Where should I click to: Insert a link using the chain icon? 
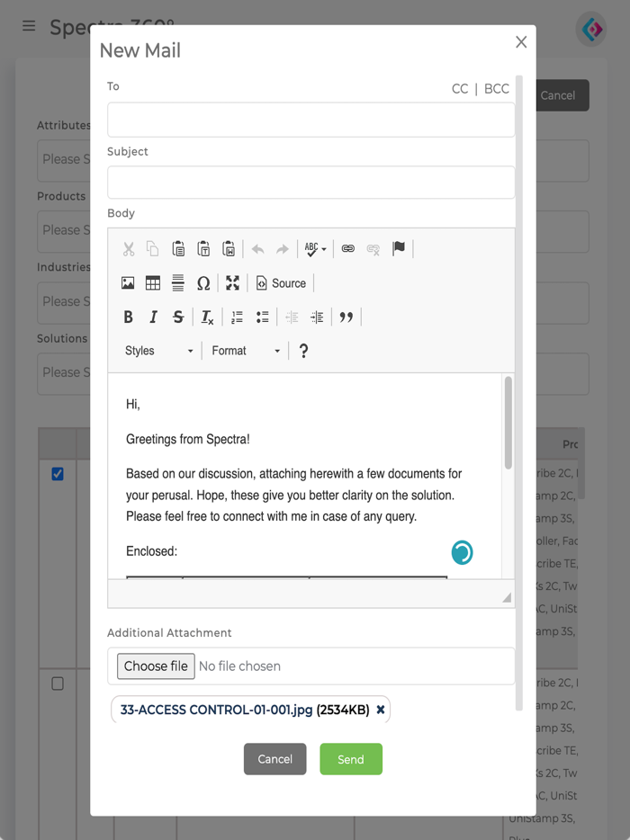coord(347,249)
